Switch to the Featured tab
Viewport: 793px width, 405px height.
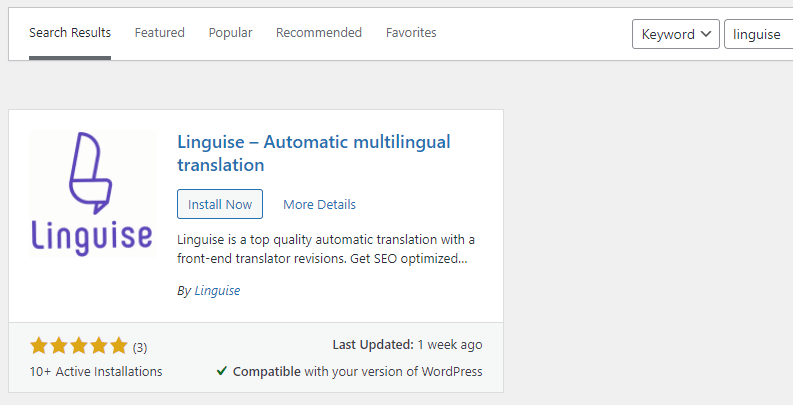(159, 33)
